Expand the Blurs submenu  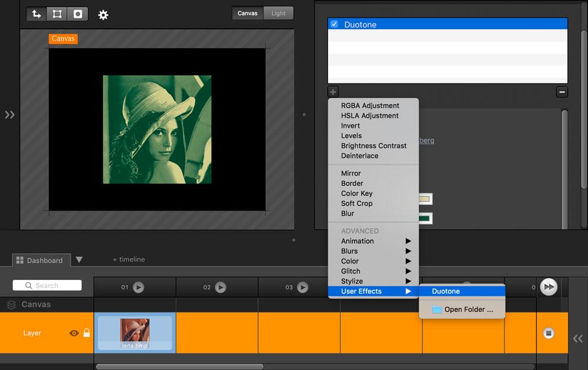pos(373,251)
